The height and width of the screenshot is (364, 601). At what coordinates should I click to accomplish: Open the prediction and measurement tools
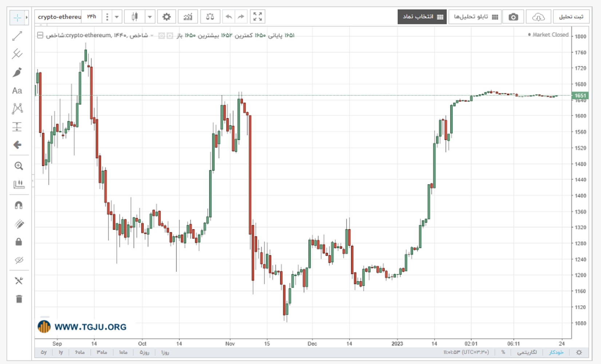click(x=17, y=127)
